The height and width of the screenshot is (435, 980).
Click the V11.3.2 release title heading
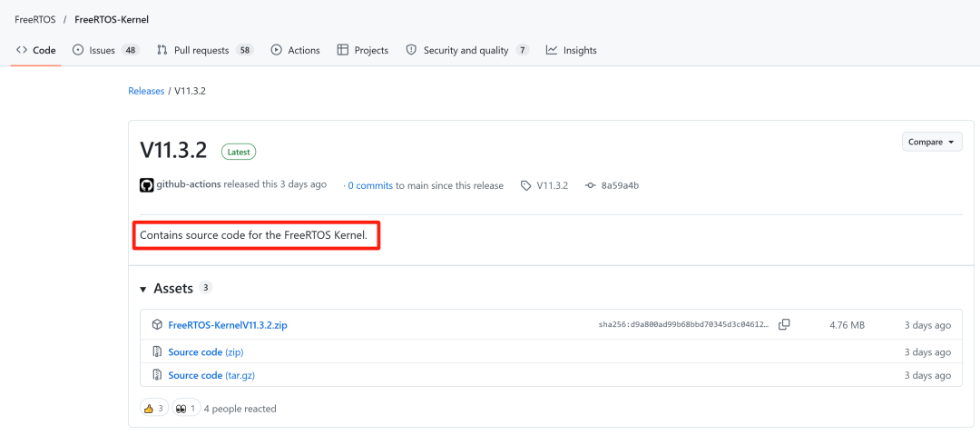pyautogui.click(x=175, y=151)
